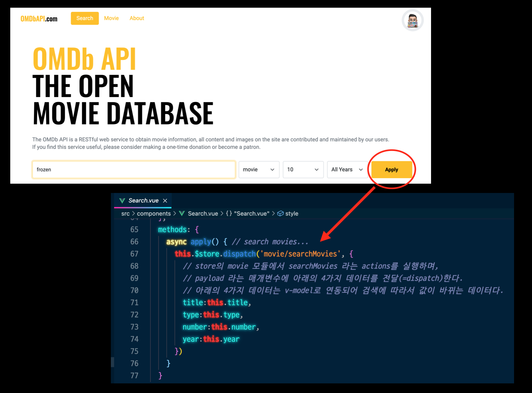
Task: Click the description paragraph about RESTful service
Action: pos(211,143)
